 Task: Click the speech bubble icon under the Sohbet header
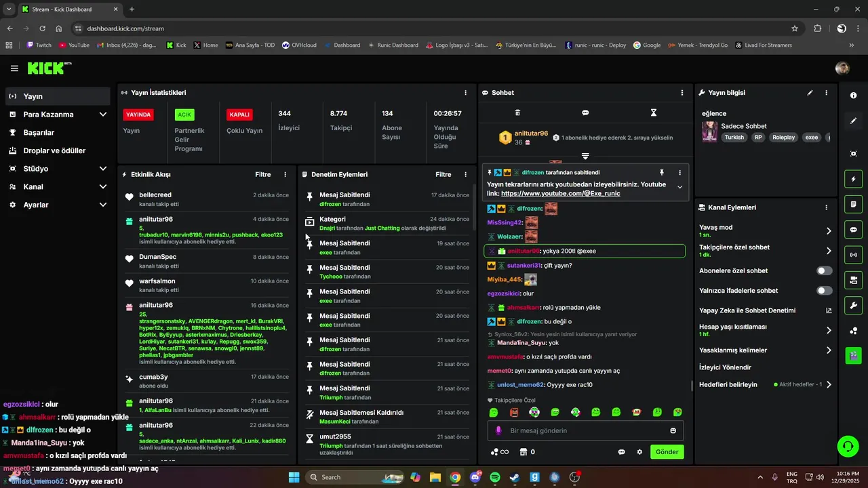pos(585,113)
